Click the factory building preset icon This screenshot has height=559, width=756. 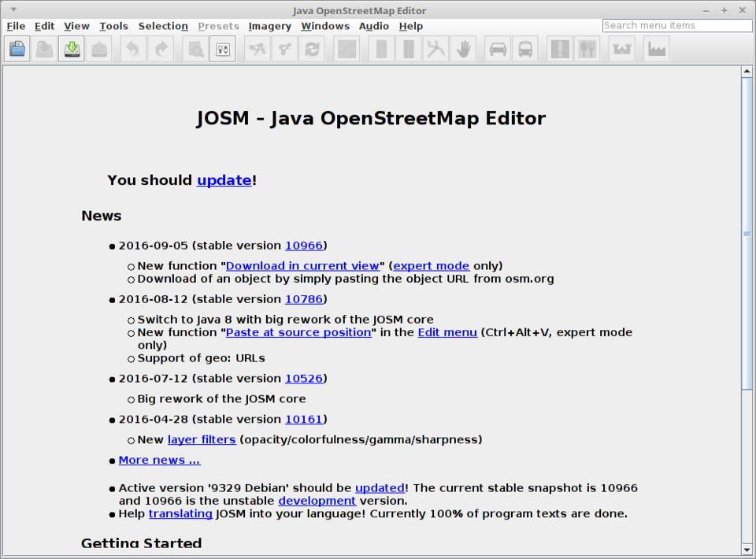(656, 50)
